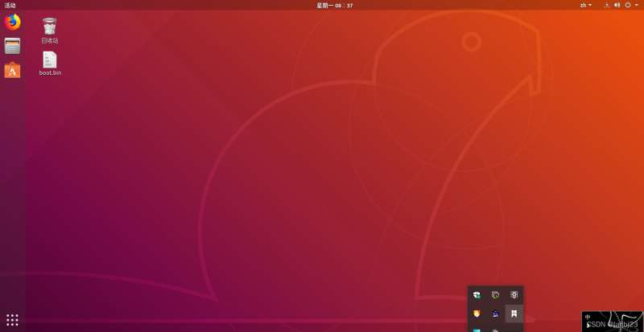Open the zh input source dropdown
Viewport: 644px width, 332px height.
click(x=586, y=6)
